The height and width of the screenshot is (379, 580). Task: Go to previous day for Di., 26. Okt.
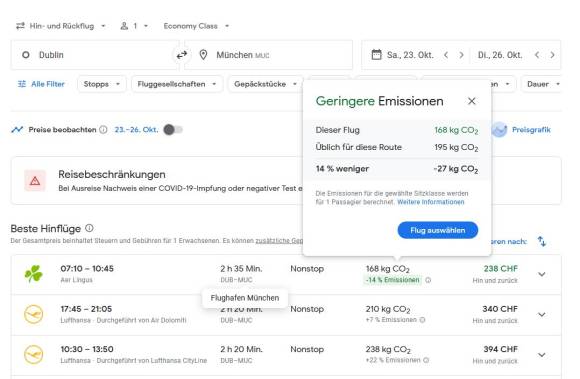pos(537,55)
